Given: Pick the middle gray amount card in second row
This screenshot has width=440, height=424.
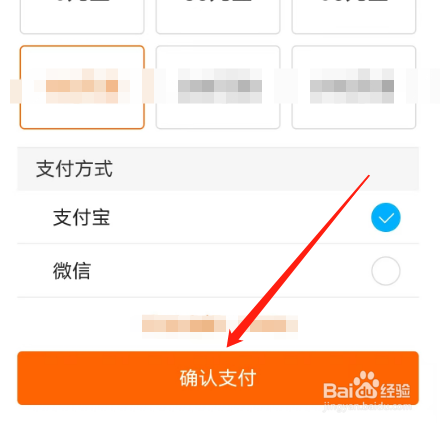Looking at the screenshot, I should (218, 87).
